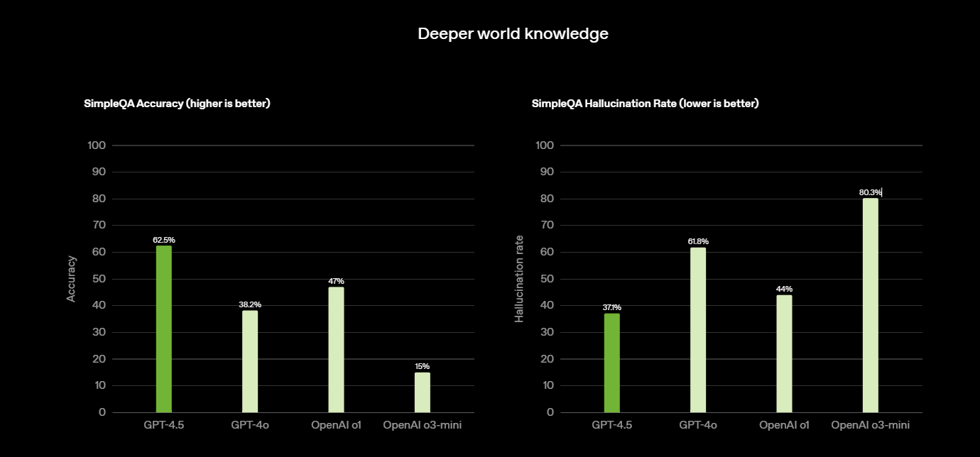Click GPT-4.5 x-axis label in Hallucination chart
The width and height of the screenshot is (980, 457).
click(x=611, y=425)
